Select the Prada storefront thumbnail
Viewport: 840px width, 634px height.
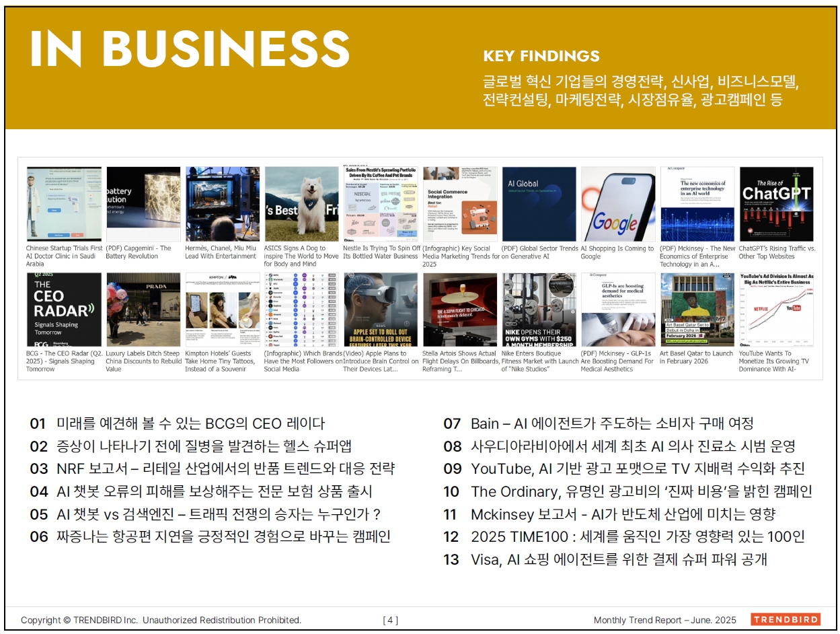click(x=143, y=310)
